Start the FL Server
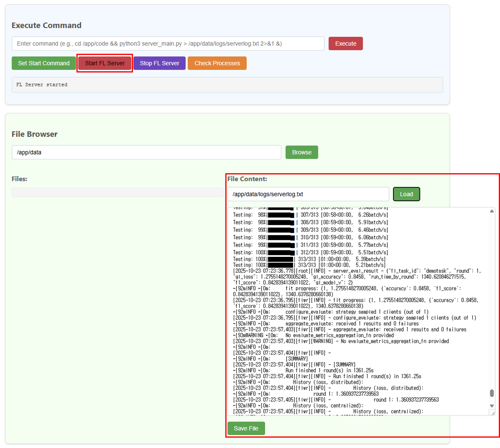 [105, 63]
